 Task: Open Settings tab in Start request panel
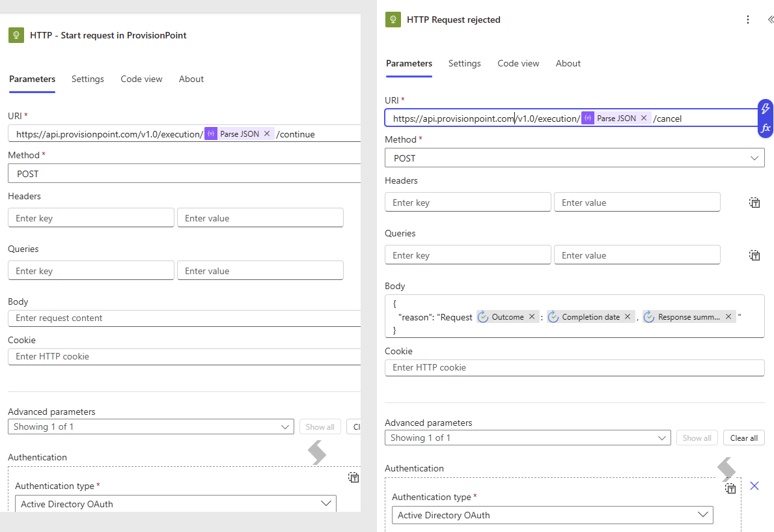[x=87, y=79]
